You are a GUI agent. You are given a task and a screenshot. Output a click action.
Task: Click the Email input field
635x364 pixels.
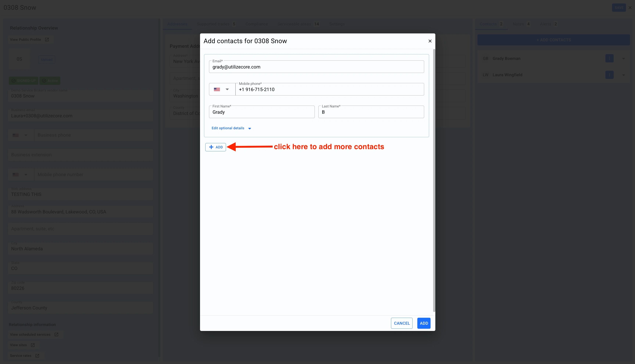pos(316,67)
